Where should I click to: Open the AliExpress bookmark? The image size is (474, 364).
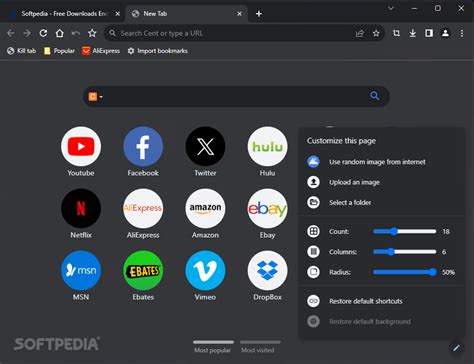pyautogui.click(x=101, y=51)
